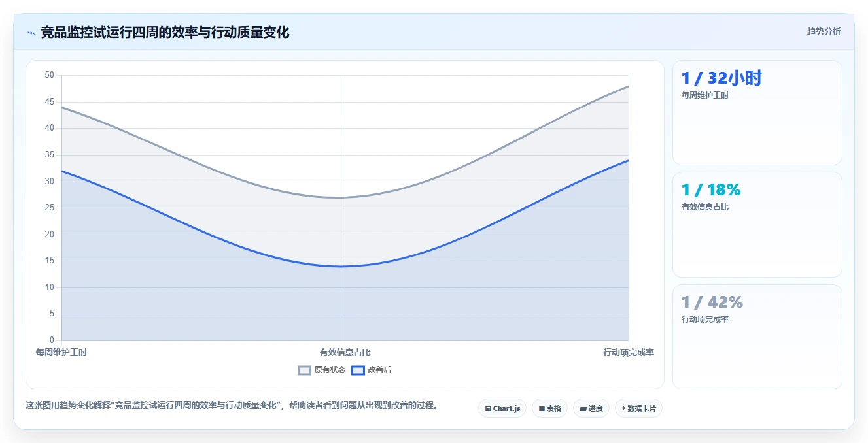Open the 1 / 32小时 metric card
This screenshot has height=443, width=868.
757,112
